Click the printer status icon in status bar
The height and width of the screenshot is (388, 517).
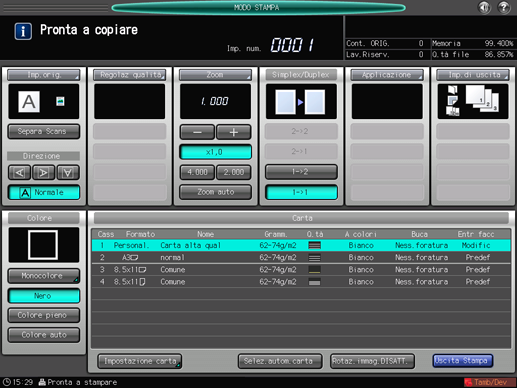(x=42, y=382)
